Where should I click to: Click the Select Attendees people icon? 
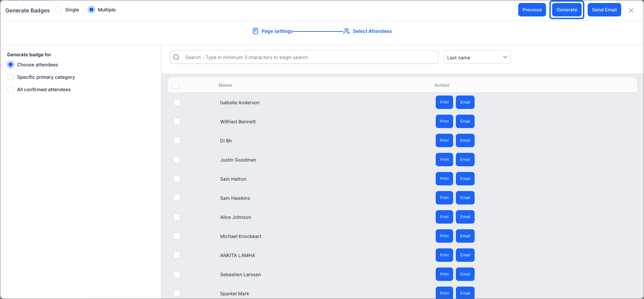point(346,31)
